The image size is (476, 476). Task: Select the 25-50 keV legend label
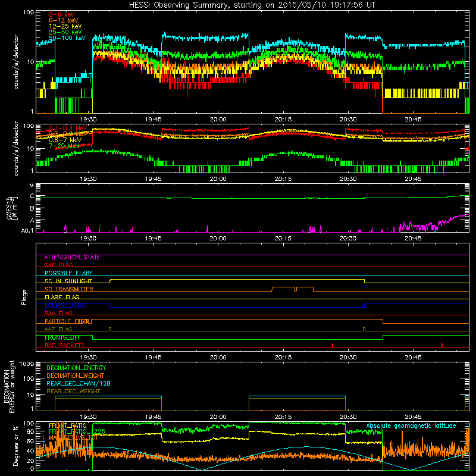[x=65, y=32]
